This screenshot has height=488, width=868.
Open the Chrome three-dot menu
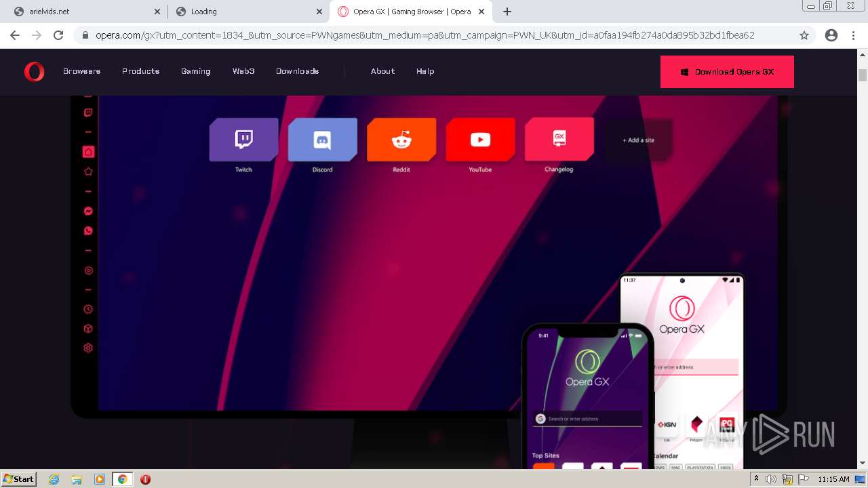853,35
